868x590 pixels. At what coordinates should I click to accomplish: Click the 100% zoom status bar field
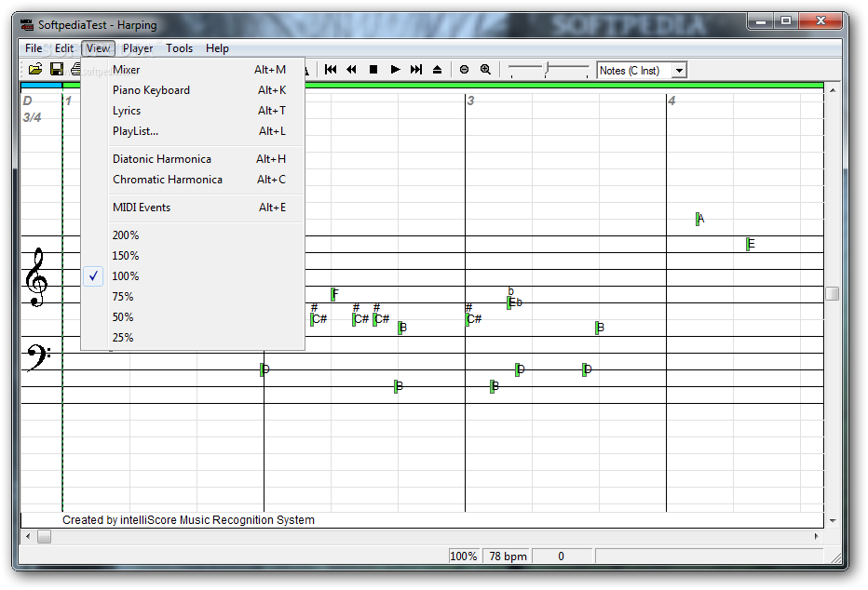(x=464, y=556)
